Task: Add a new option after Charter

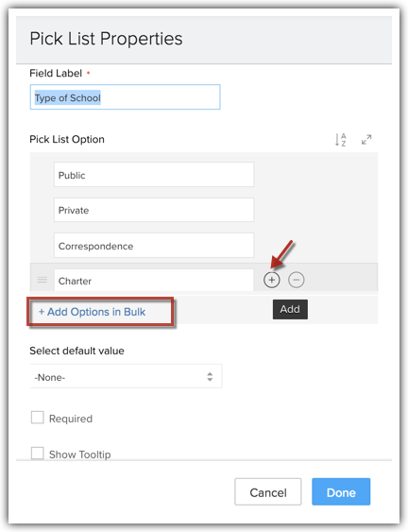Action: coord(272,280)
